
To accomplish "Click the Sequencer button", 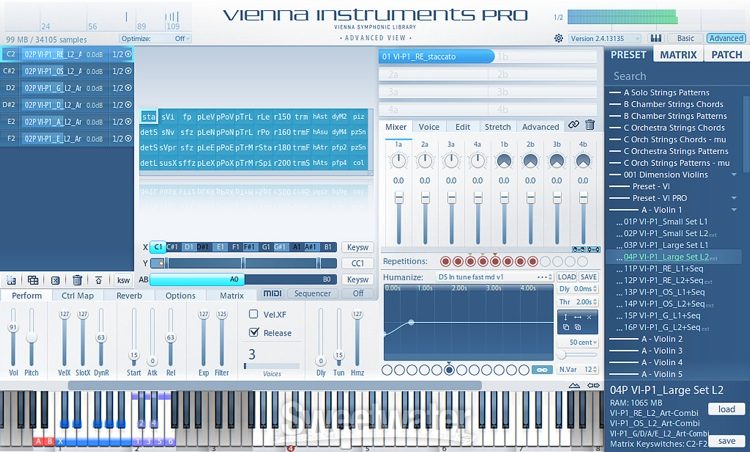I will 312,293.
